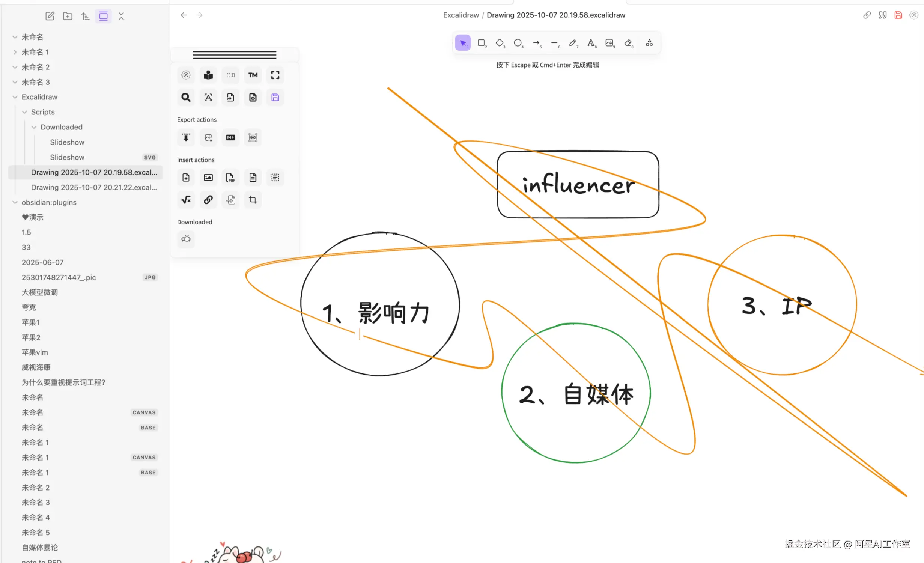
Task: Select the arrow tool
Action: (536, 43)
